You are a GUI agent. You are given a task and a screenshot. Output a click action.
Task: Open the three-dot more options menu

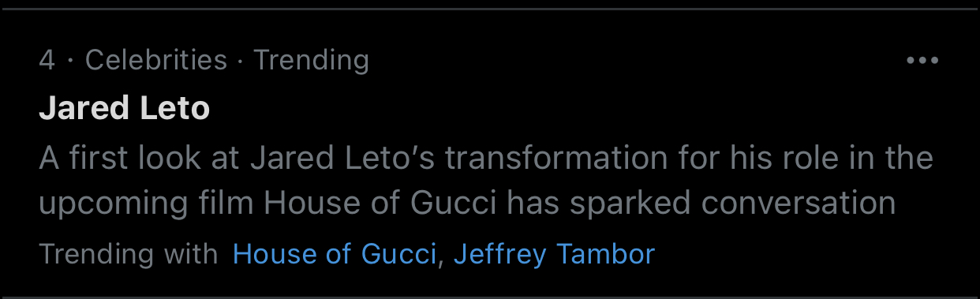(922, 61)
